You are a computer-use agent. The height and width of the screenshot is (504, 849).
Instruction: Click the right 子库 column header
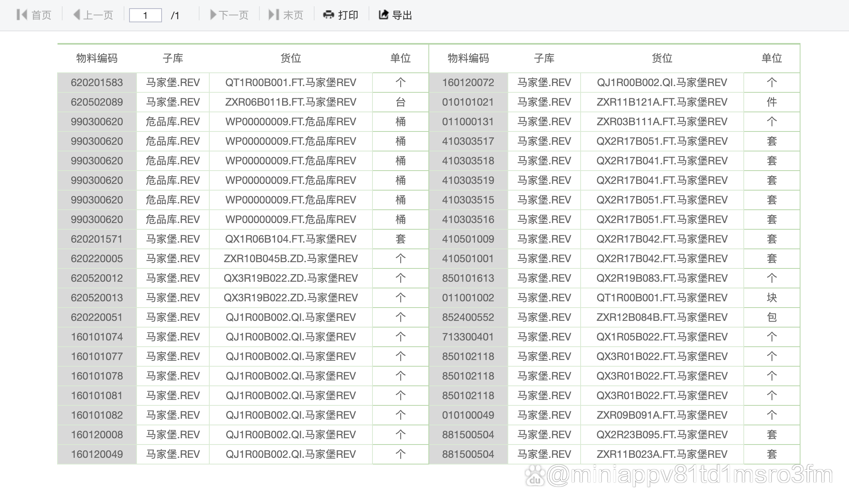[x=544, y=58]
